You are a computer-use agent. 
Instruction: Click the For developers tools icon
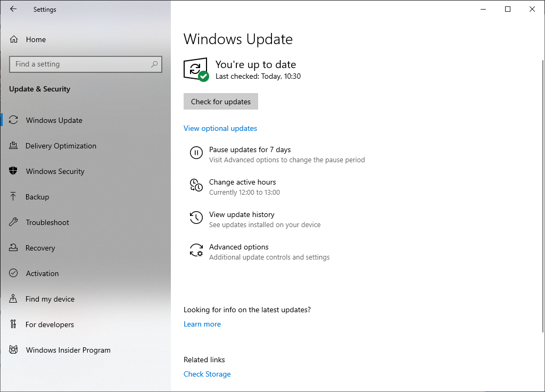point(13,324)
